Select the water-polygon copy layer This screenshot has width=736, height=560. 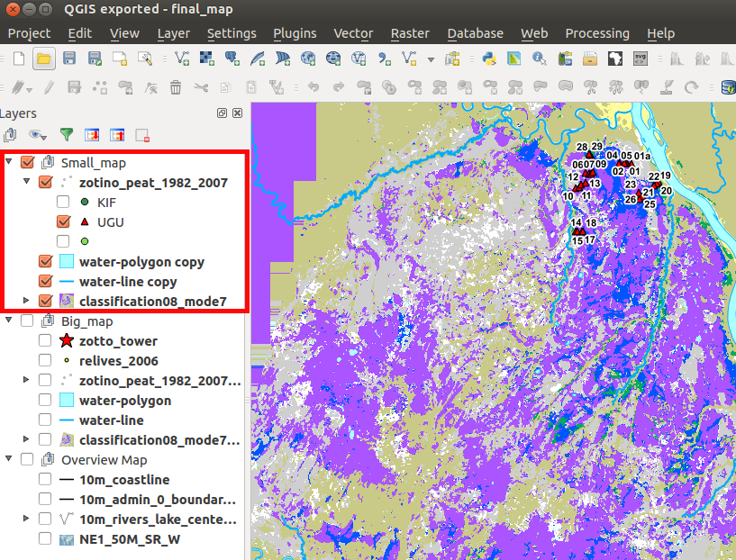click(141, 262)
